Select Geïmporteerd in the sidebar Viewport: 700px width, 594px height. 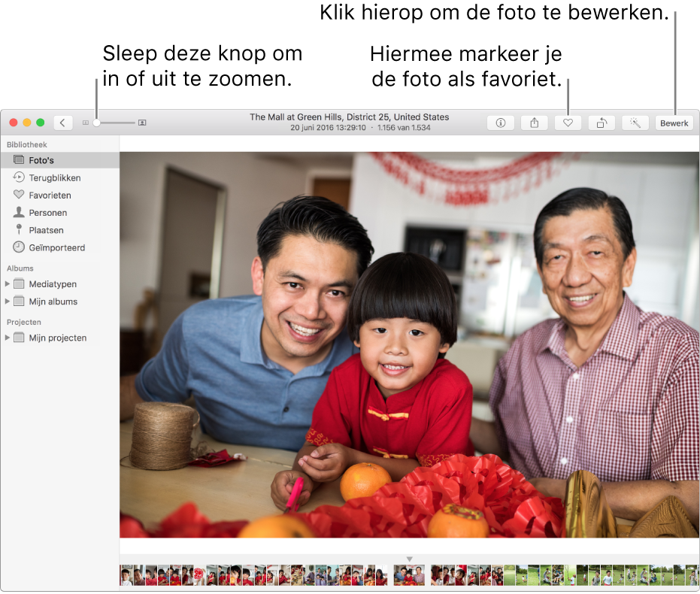[x=56, y=247]
